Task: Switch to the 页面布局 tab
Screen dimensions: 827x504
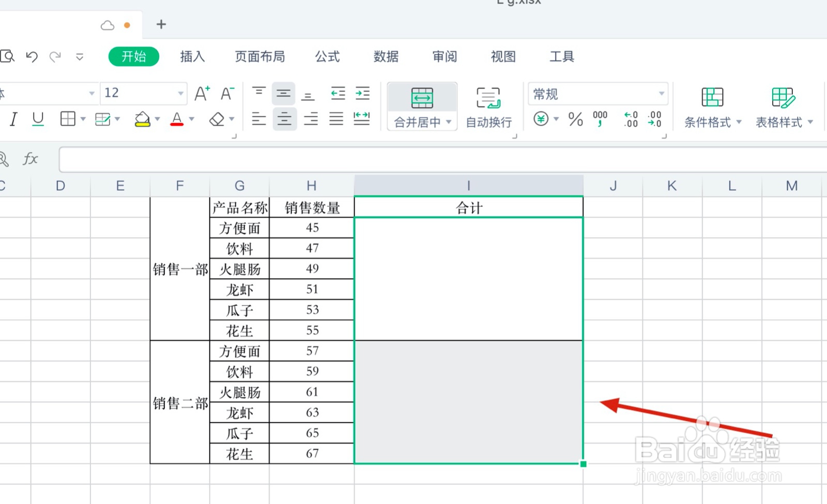Action: (x=260, y=56)
